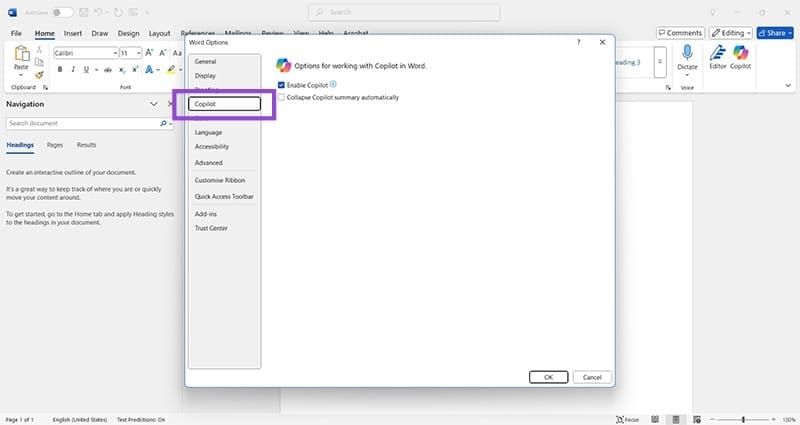
Task: Uncheck the Enable Copilot checkbox
Action: [x=282, y=86]
